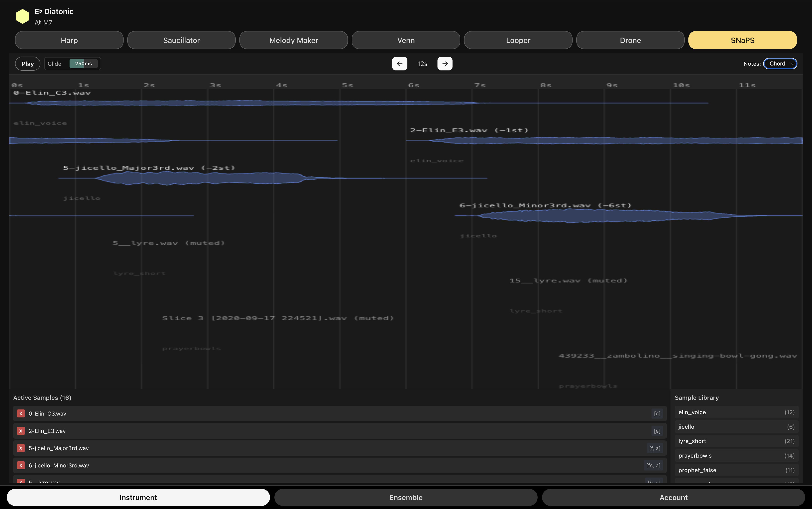Image resolution: width=812 pixels, height=509 pixels.
Task: Remove 5-jicello_Major3rd.wav using its X icon
Action: [20, 448]
